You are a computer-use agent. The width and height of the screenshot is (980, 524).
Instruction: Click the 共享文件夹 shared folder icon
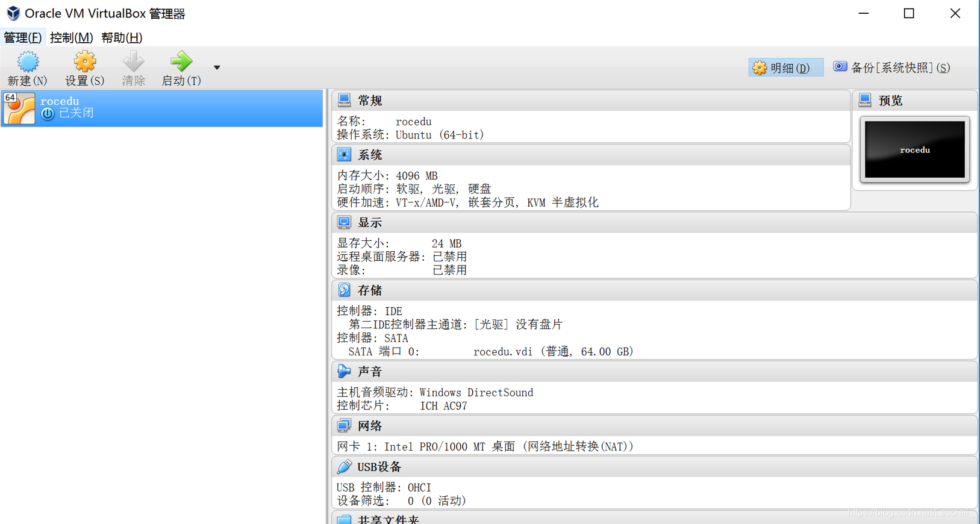tap(344, 519)
